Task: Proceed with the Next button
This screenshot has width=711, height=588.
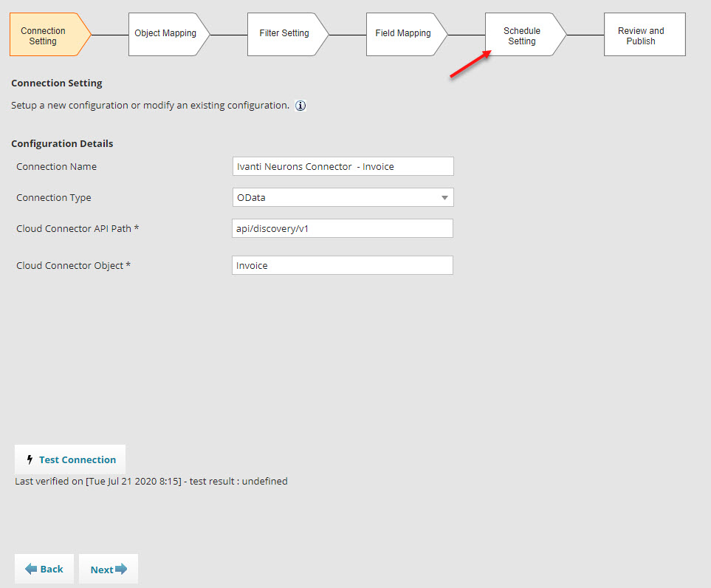Action: pos(109,569)
